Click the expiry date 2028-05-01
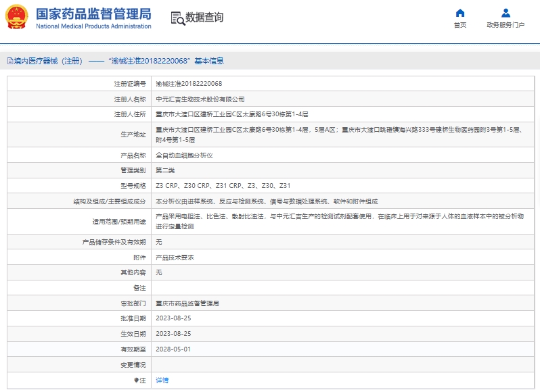Viewport: 540px width, 392px height. (173, 349)
